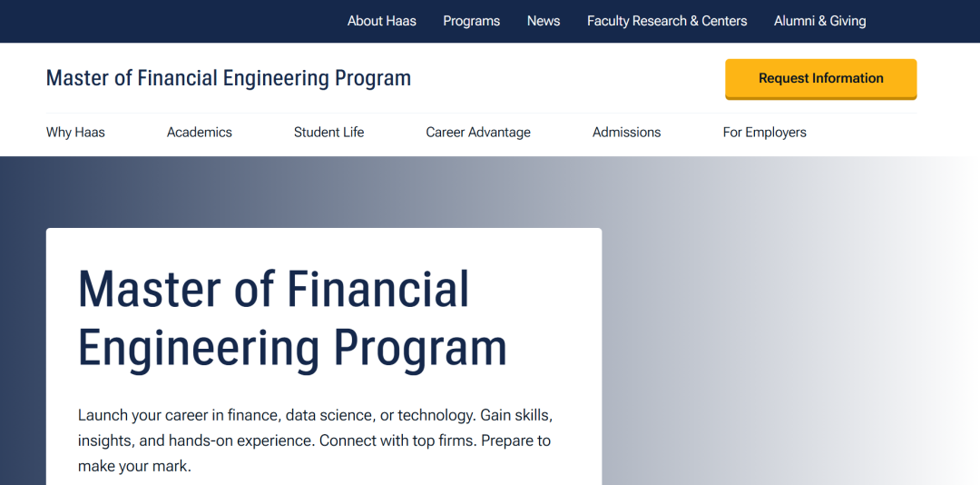The width and height of the screenshot is (980, 485).
Task: Visit the For Employers page
Action: pos(764,133)
